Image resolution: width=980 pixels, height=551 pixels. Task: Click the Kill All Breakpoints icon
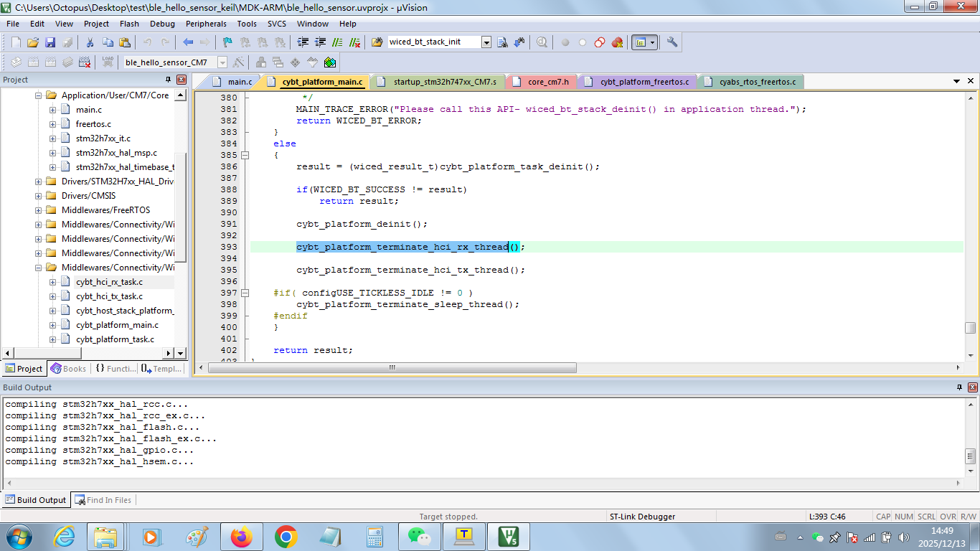617,42
